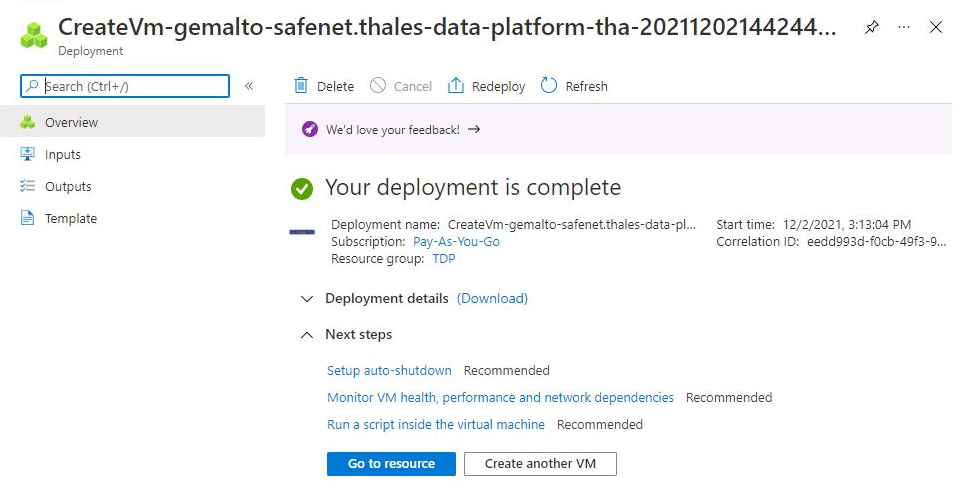Image resolution: width=963 pixels, height=500 pixels.
Task: Click Your deployment is complete heading
Action: 473,187
